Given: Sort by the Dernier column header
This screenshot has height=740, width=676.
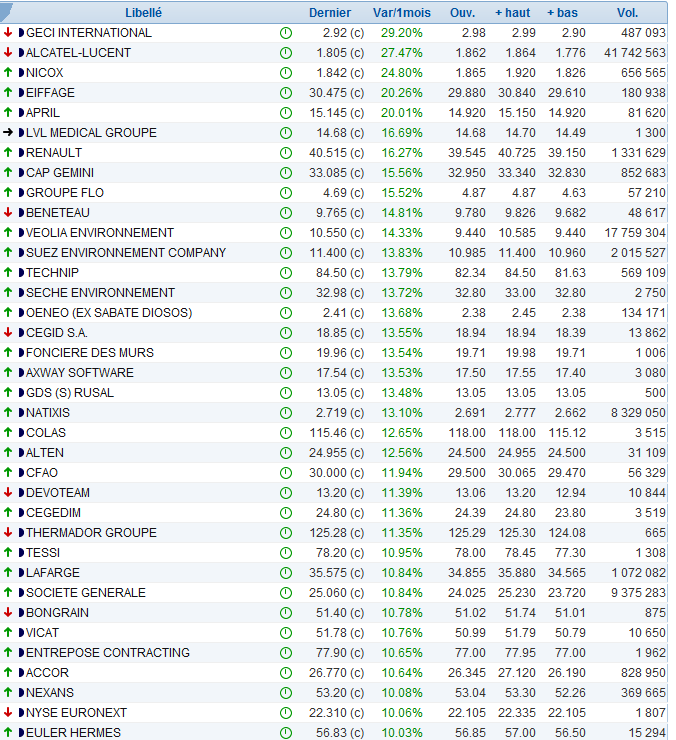Looking at the screenshot, I should pos(330,13).
